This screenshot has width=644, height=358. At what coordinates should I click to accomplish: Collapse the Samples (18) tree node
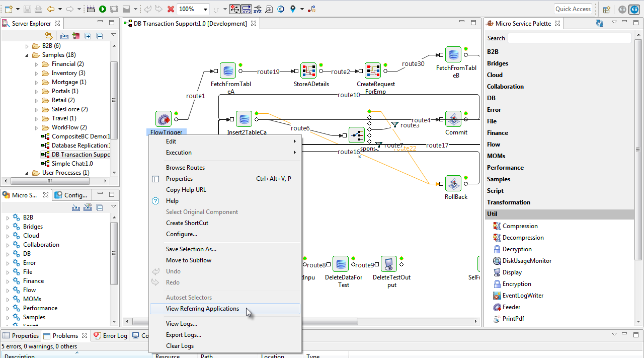tap(27, 55)
